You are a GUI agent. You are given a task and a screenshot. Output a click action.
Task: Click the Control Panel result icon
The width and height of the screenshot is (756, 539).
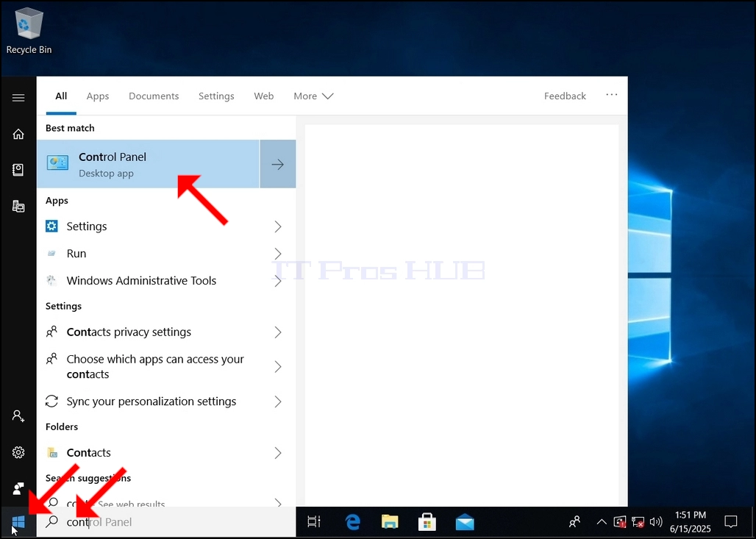(58, 163)
